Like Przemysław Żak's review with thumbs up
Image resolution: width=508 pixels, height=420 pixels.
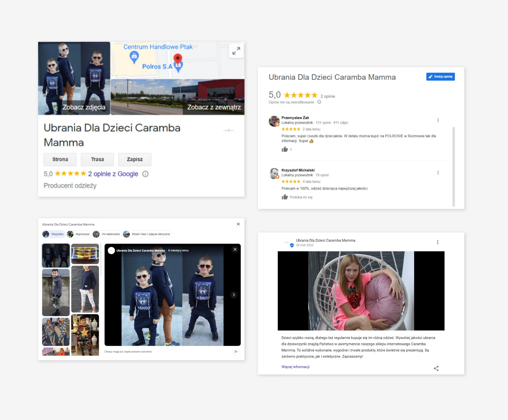tap(285, 149)
